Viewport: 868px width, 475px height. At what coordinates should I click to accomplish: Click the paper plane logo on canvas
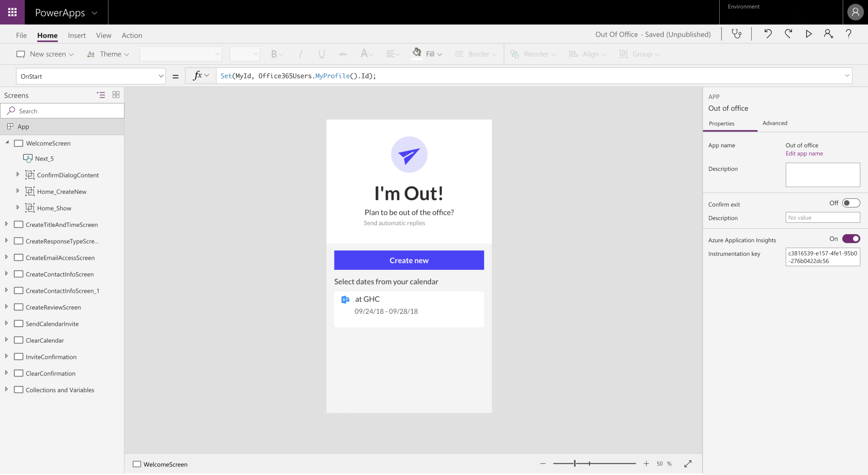pyautogui.click(x=409, y=155)
